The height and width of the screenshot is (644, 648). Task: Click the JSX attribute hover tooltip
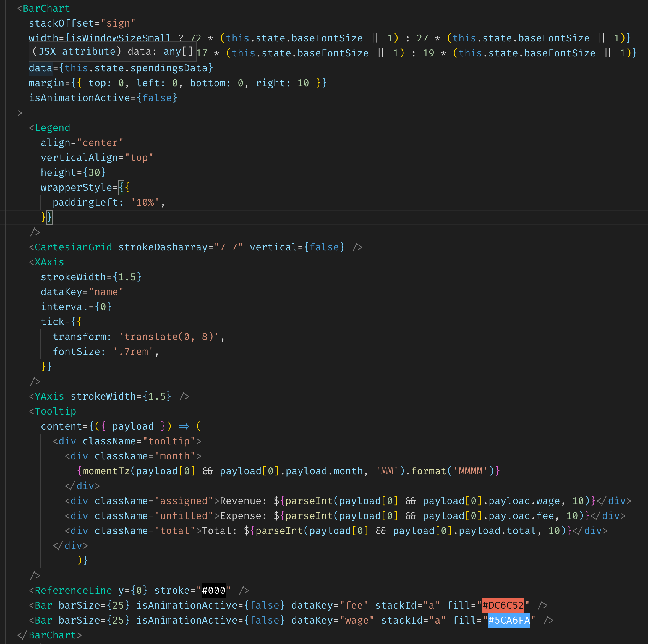(113, 52)
